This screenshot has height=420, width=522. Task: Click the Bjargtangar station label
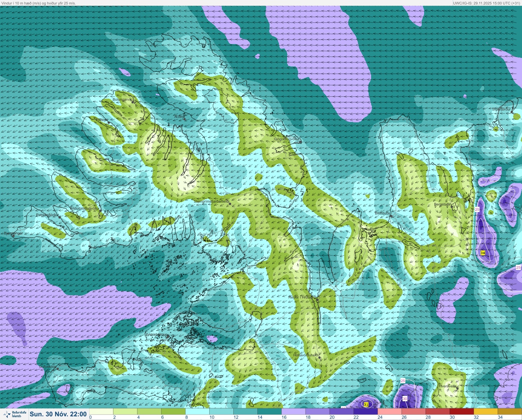(13, 233)
